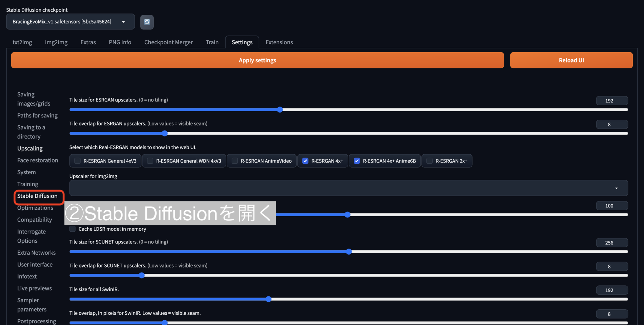Enable the R-ESRGAN General 4xV3 model
Viewport: 644px width, 325px height.
tap(77, 161)
